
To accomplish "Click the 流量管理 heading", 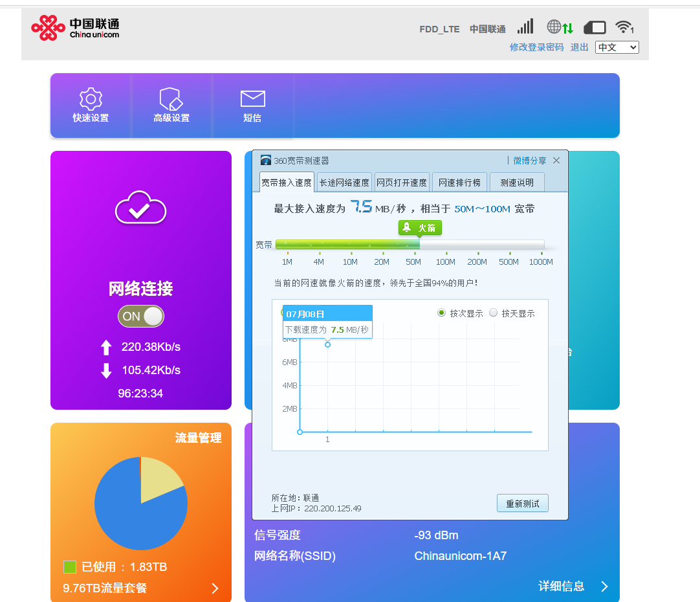I will click(x=198, y=438).
